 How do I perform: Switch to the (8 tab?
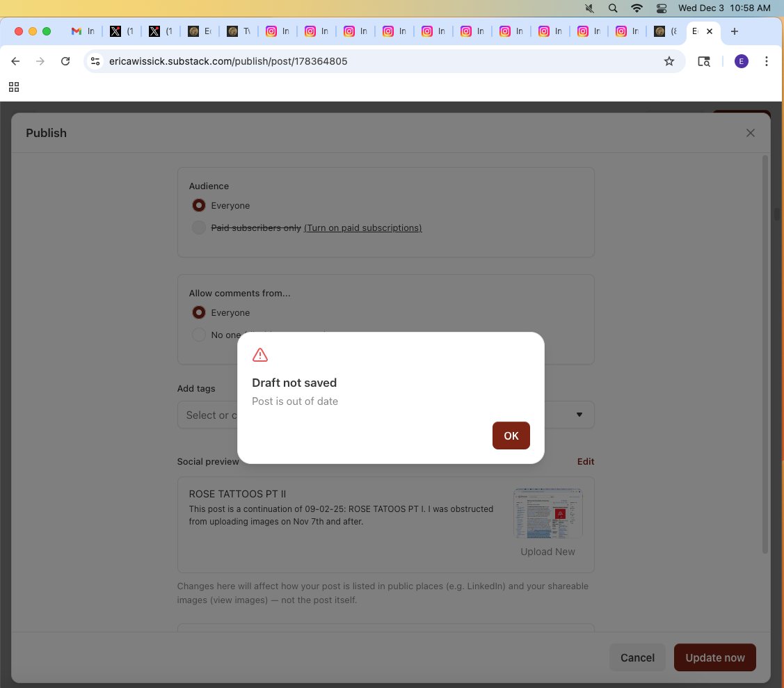coord(666,31)
